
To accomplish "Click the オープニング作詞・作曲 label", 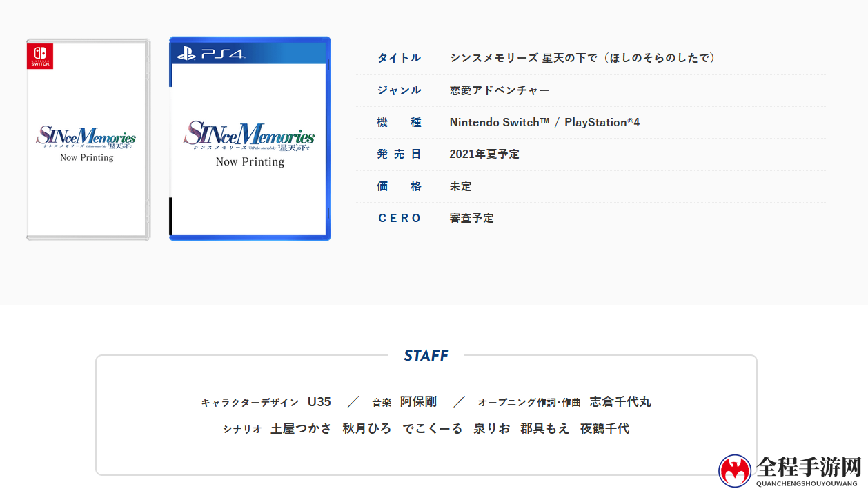I will [530, 403].
